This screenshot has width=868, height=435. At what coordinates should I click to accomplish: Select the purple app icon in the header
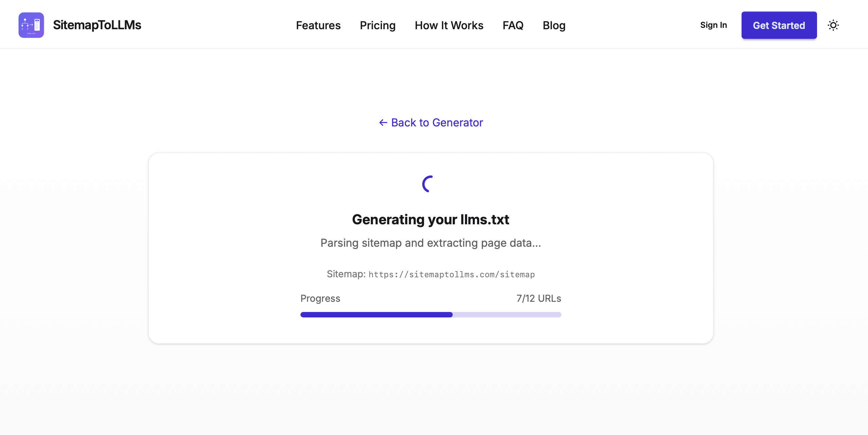31,25
